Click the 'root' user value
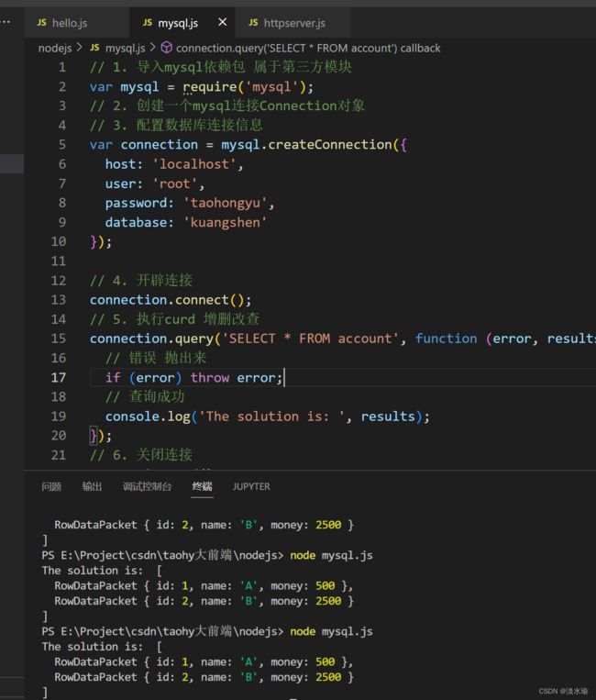This screenshot has height=700, width=596. pos(174,183)
